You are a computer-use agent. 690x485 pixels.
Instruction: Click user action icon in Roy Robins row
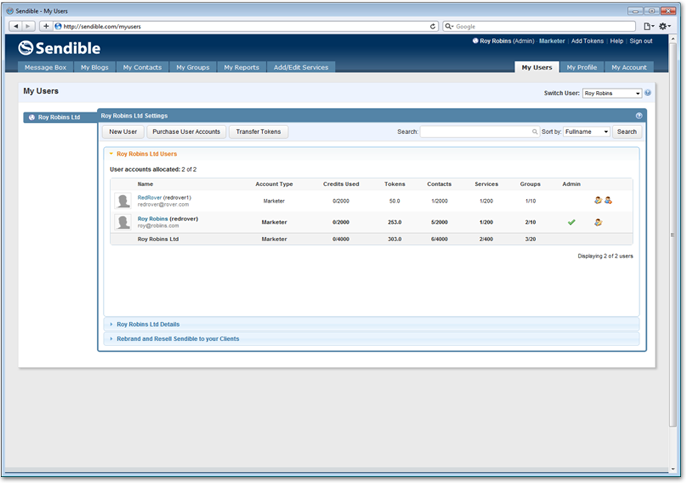598,222
